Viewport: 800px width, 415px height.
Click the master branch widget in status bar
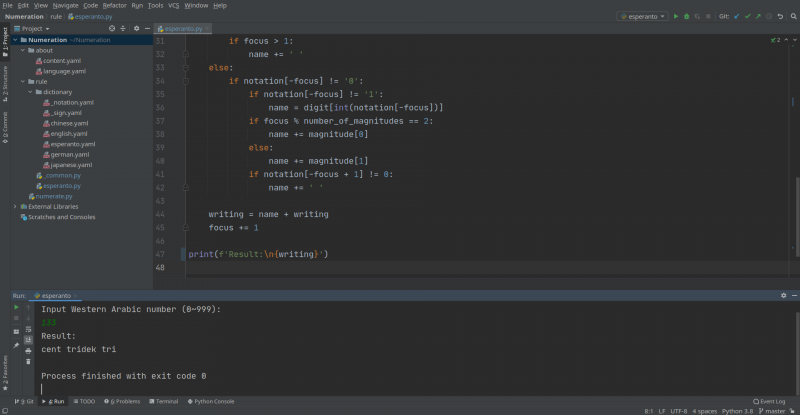pyautogui.click(x=772, y=411)
